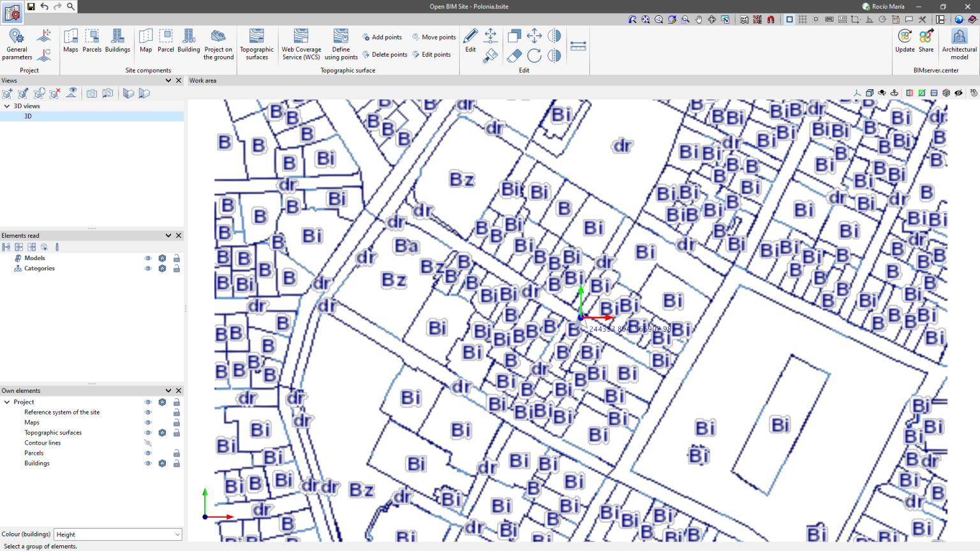This screenshot has width=980, height=551.
Task: Toggle the lock on the Buildings element
Action: (x=176, y=463)
